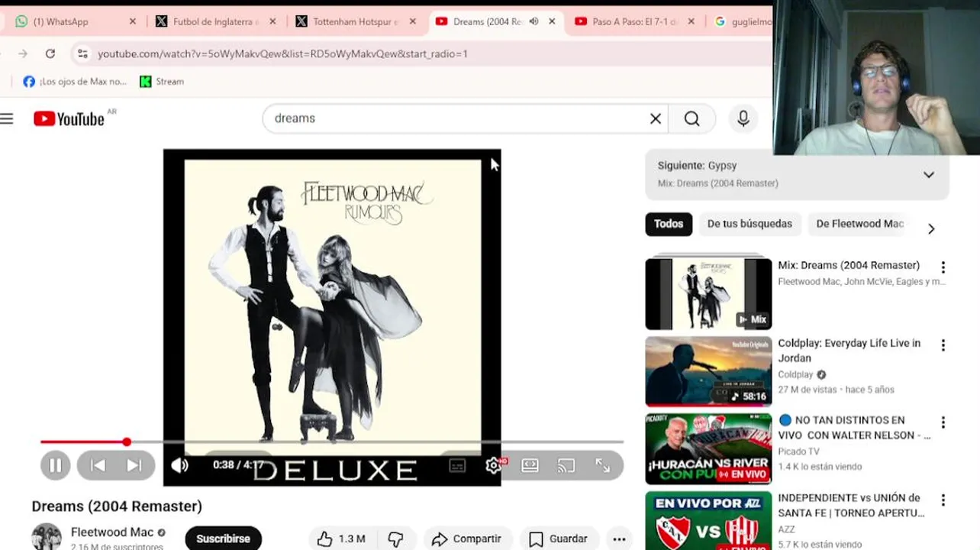Switch to the Tottenham Hotspur tab
The height and width of the screenshot is (550, 980).
[356, 21]
